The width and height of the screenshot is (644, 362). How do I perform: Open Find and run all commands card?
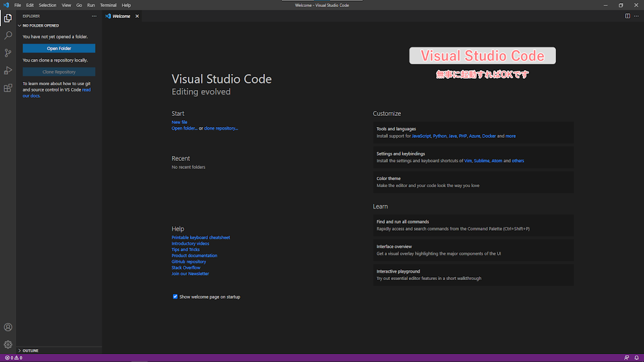point(473,225)
